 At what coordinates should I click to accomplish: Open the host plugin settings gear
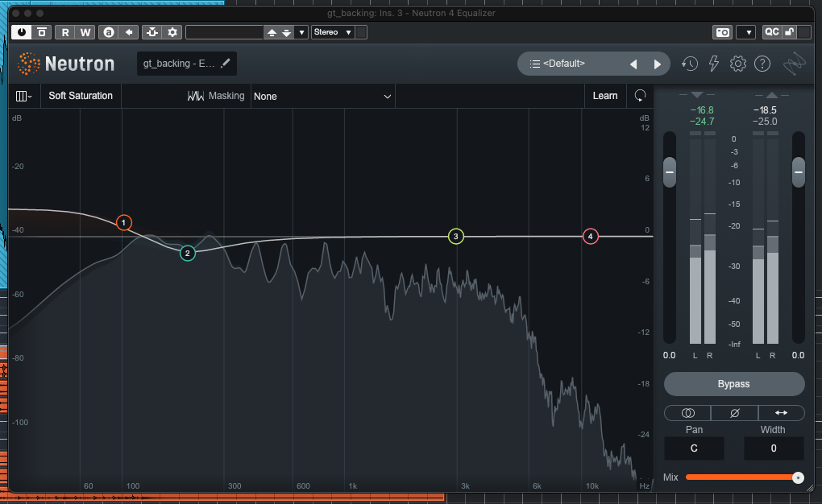point(172,32)
